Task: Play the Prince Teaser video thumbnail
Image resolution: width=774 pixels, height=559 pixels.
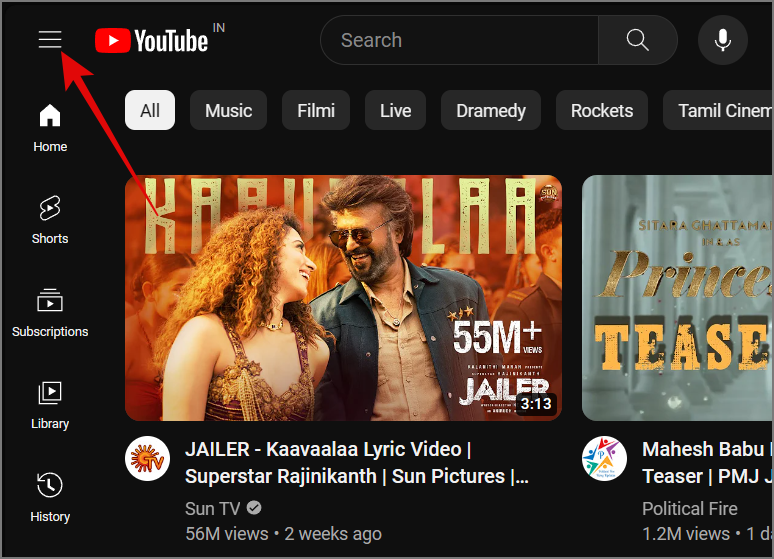Action: (677, 298)
